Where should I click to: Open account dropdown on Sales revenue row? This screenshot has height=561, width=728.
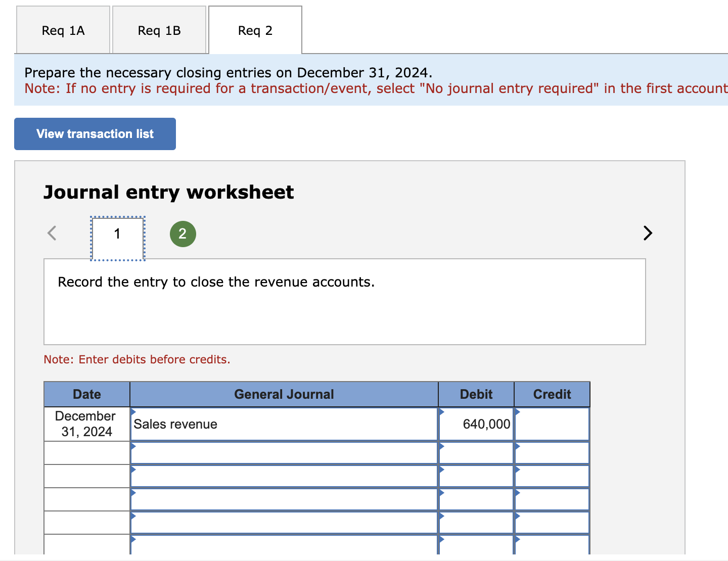coord(133,411)
